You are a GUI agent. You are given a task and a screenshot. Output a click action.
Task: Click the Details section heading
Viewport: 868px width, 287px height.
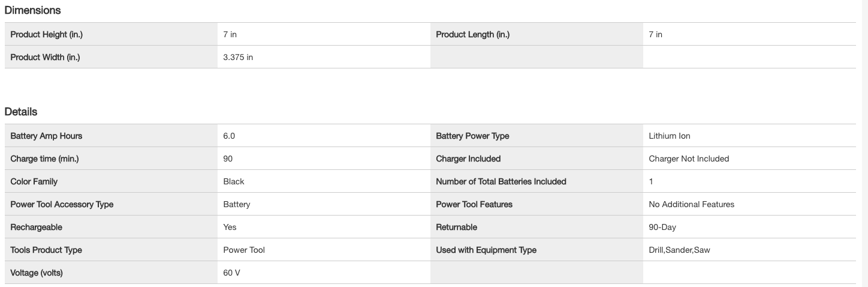[21, 112]
